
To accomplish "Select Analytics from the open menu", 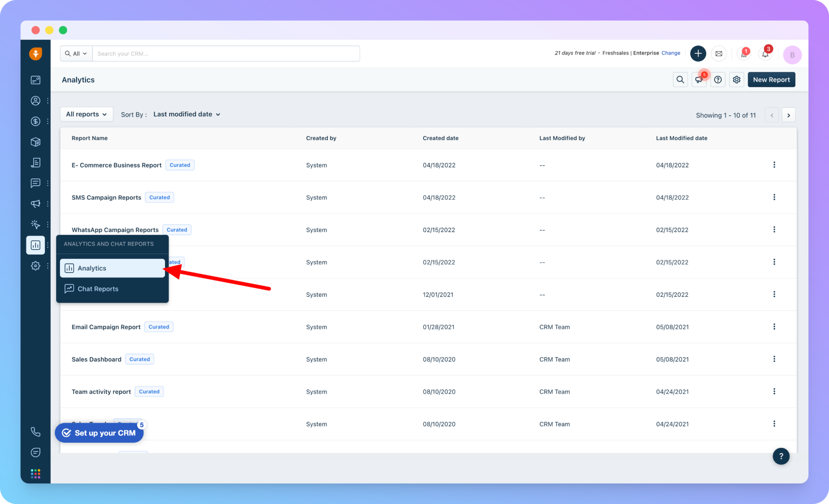I will 92,268.
